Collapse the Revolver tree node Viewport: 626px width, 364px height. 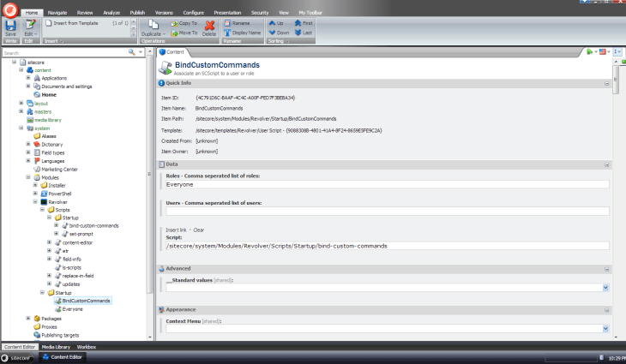[35, 202]
